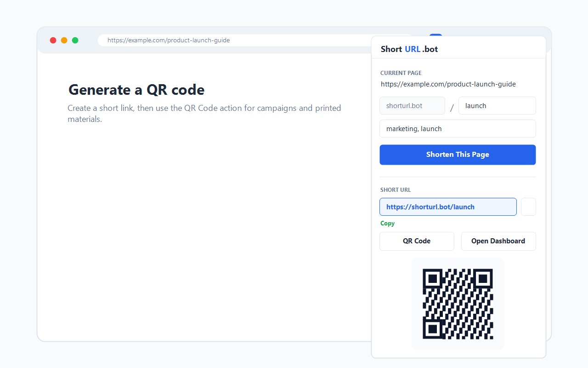Viewport: 588px width, 368px height.
Task: Select the shorturl.bot domain field
Action: click(412, 106)
